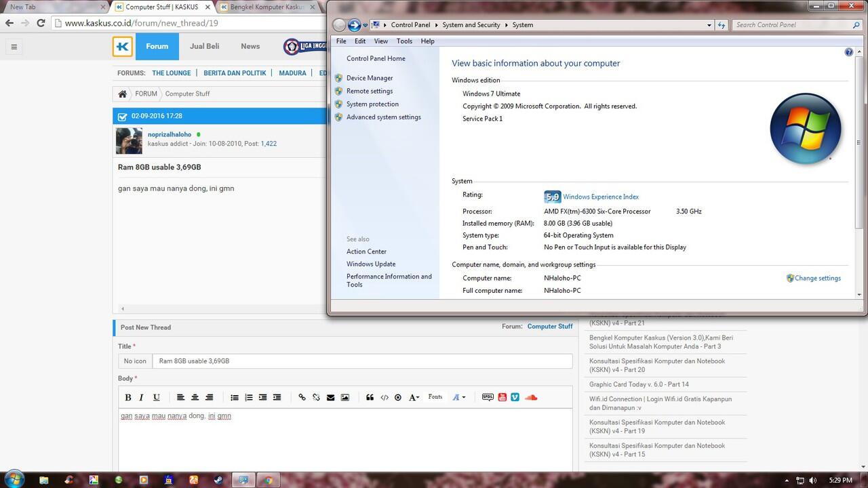Viewport: 868px width, 488px height.
Task: Open the Forum tab on Kaskus
Action: click(157, 47)
